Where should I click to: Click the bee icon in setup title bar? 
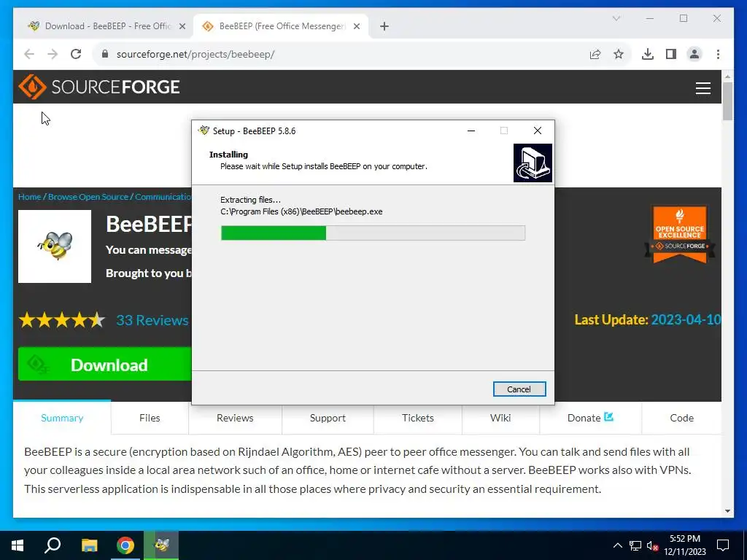204,131
